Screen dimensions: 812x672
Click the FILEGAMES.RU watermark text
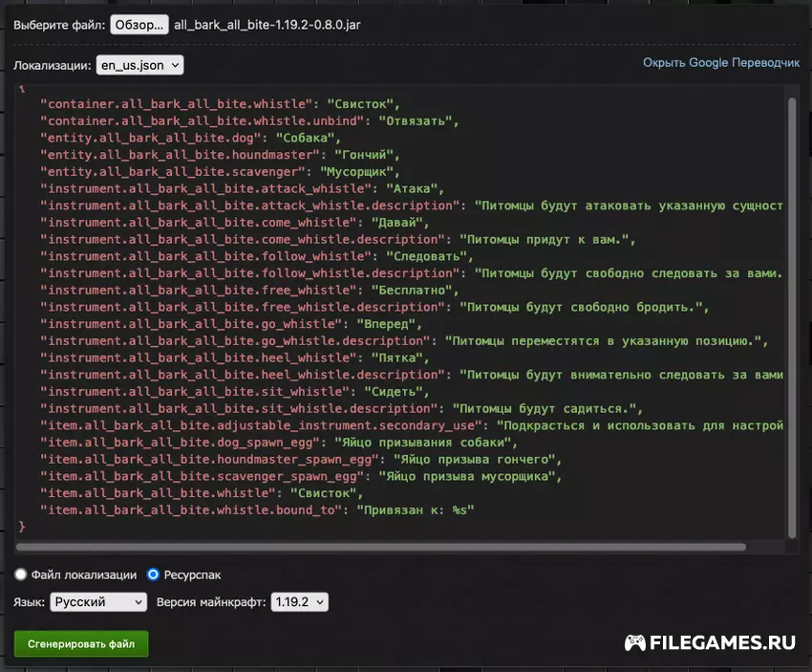[723, 642]
